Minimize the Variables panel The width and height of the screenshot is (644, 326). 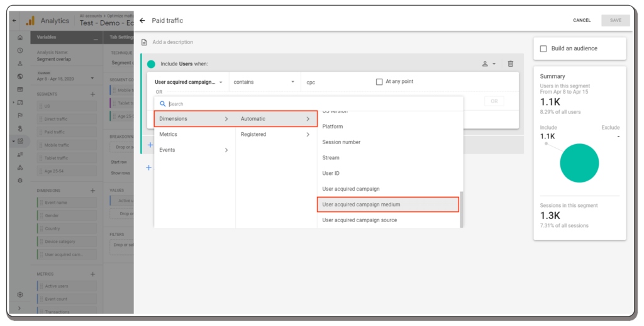pos(96,38)
